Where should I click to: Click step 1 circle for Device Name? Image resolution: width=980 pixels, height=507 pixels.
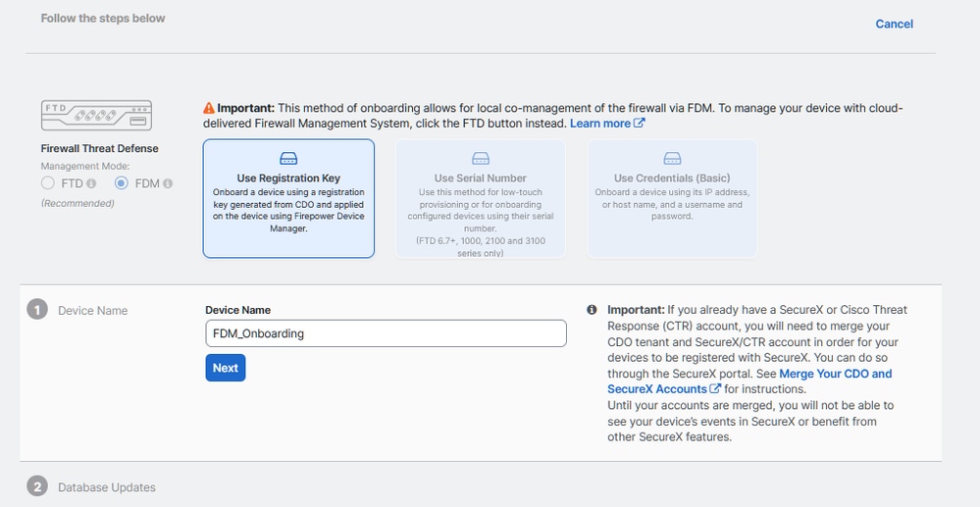(37, 310)
